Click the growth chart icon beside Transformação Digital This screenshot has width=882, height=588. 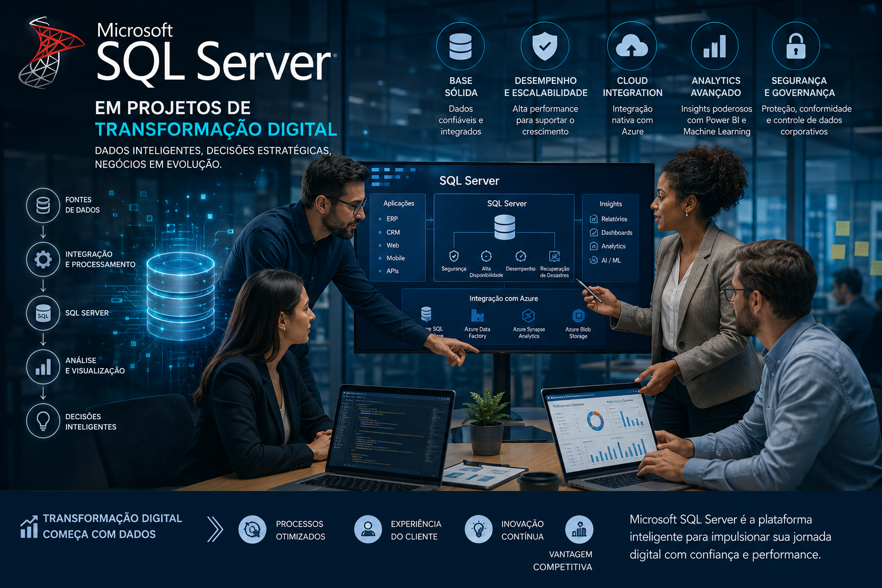(29, 527)
